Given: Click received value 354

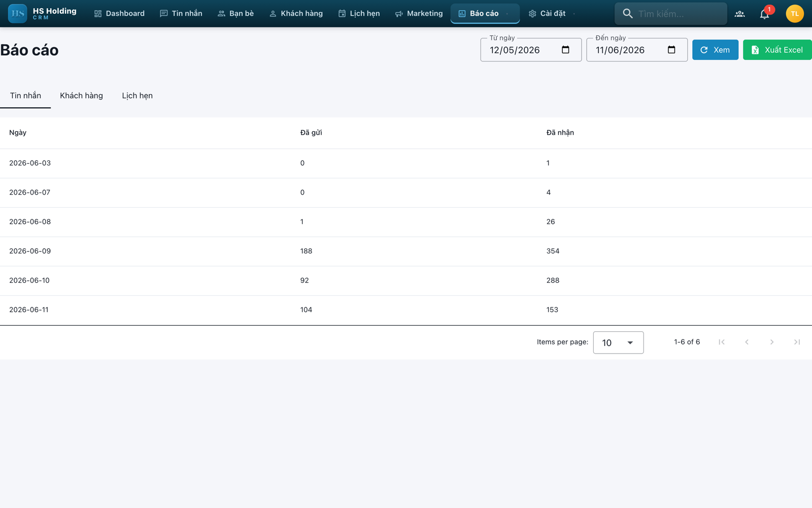Looking at the screenshot, I should pyautogui.click(x=553, y=251).
